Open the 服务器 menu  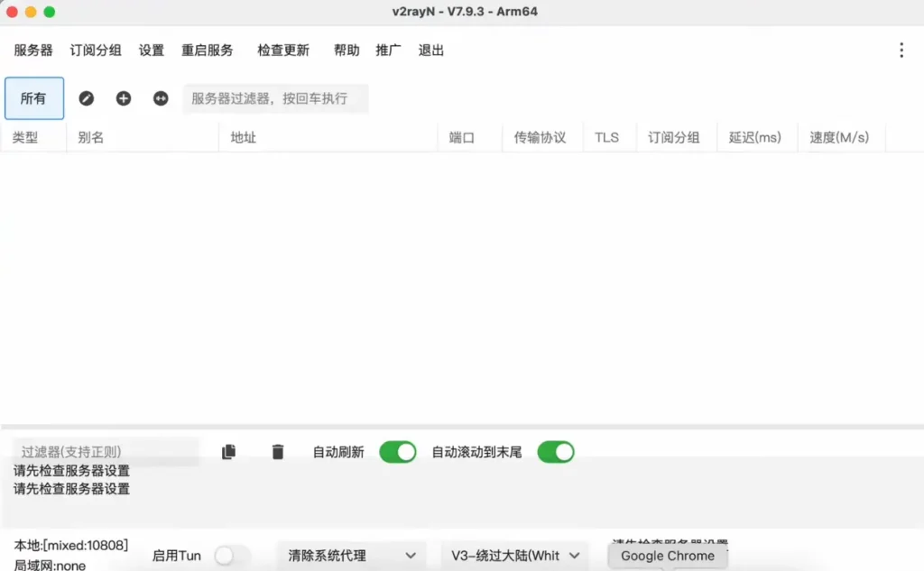pyautogui.click(x=33, y=51)
